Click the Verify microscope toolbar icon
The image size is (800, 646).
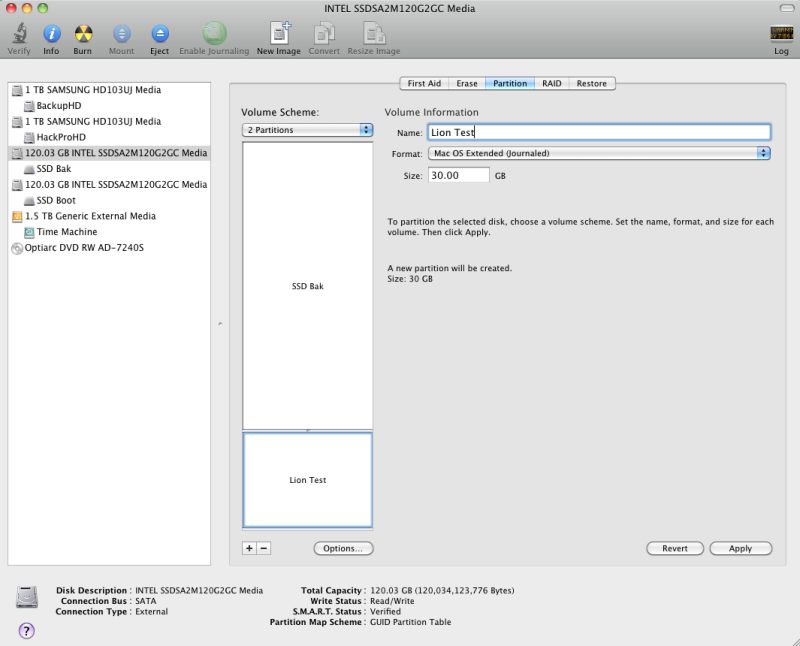tap(19, 34)
